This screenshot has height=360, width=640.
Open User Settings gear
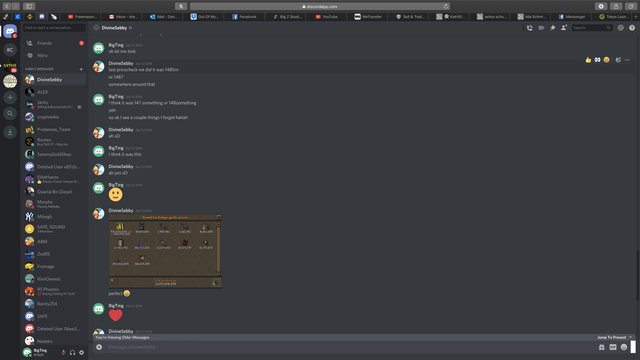[x=81, y=352]
